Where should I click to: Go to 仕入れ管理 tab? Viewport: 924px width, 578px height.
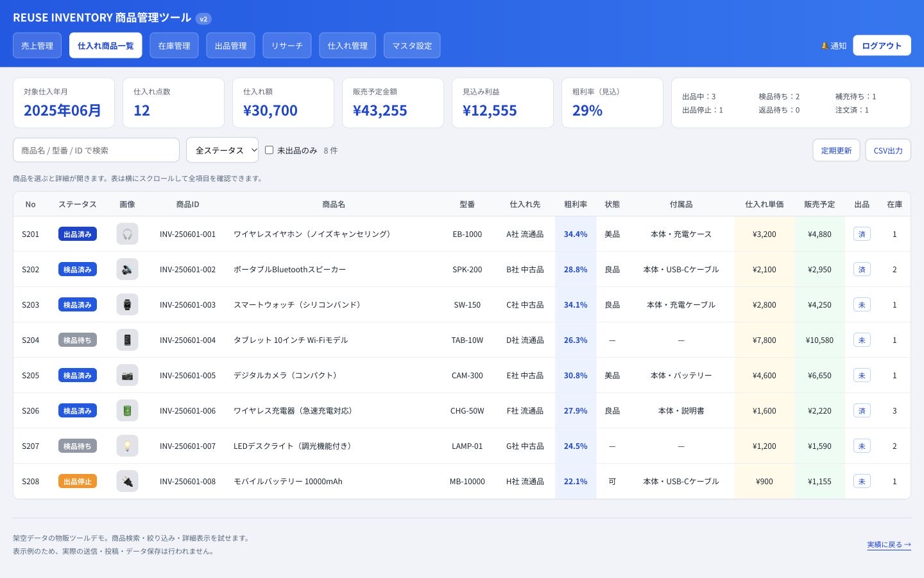point(348,46)
